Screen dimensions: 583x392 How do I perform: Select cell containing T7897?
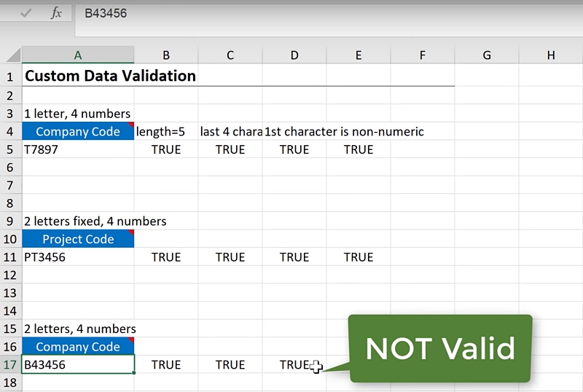click(78, 149)
